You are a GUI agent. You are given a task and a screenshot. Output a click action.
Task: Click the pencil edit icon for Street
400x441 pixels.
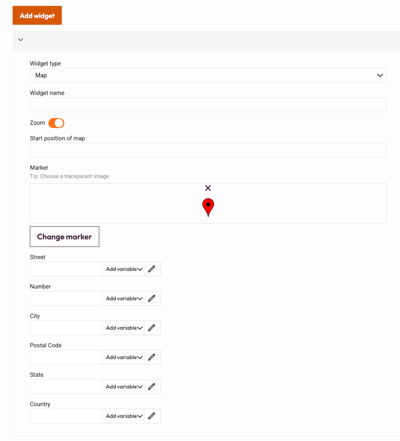(x=152, y=269)
